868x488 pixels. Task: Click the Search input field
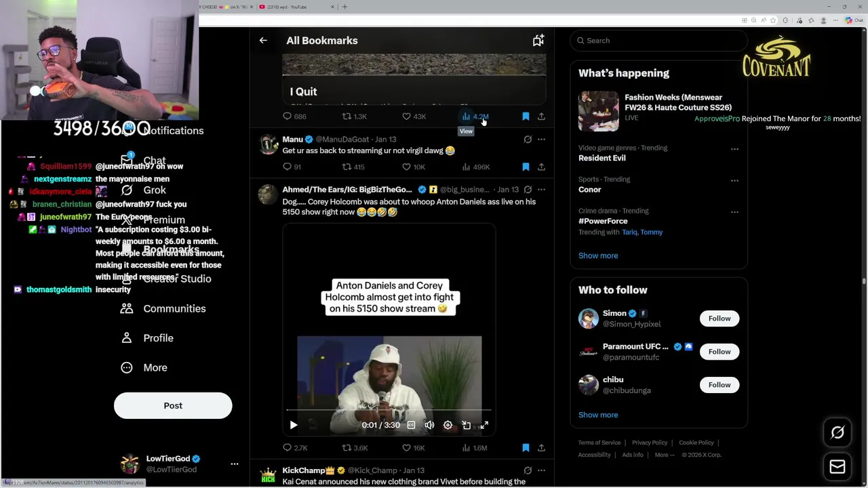(658, 41)
